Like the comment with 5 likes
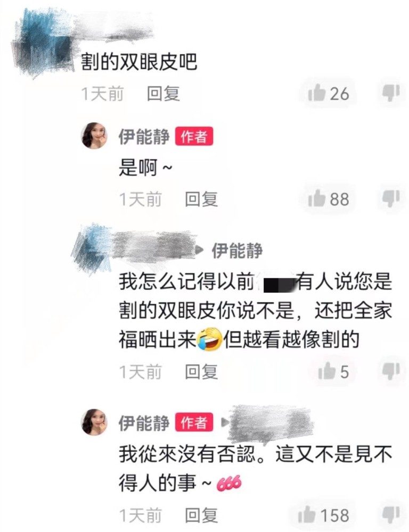The height and width of the screenshot is (532, 409). tap(327, 371)
